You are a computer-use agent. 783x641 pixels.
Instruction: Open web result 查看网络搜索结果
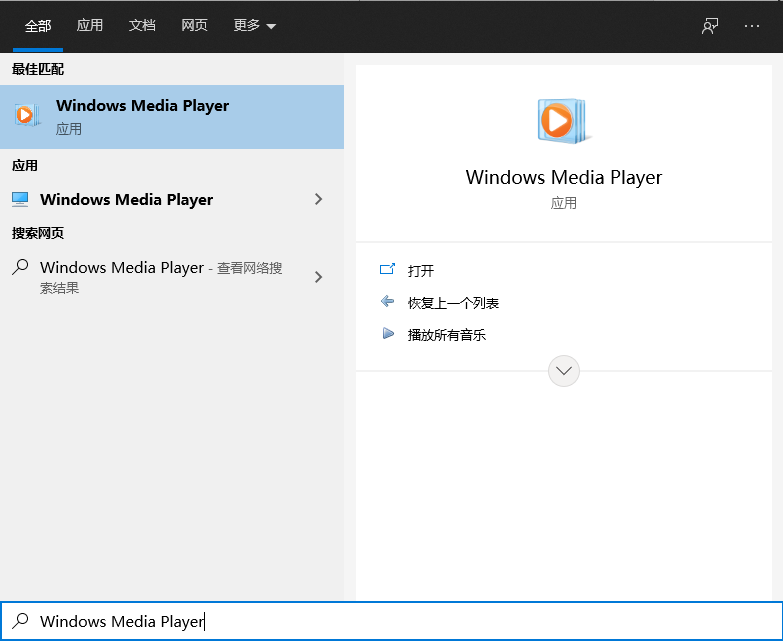pyautogui.click(x=160, y=277)
